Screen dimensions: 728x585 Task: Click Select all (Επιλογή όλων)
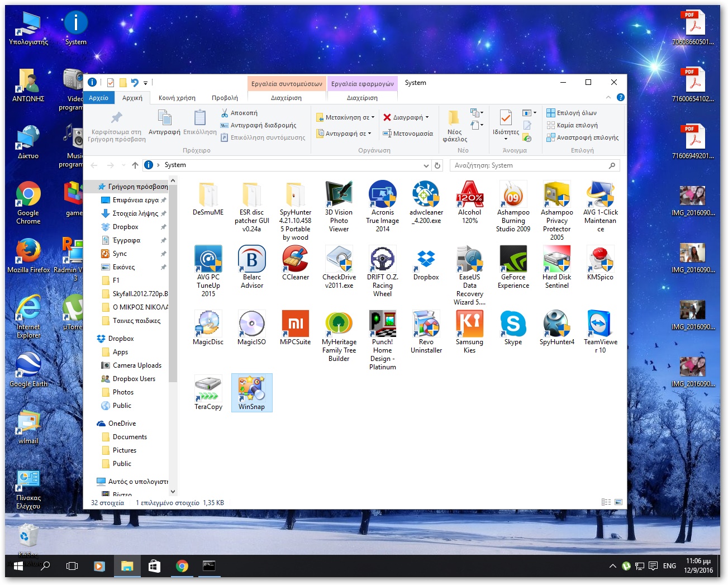pyautogui.click(x=572, y=113)
